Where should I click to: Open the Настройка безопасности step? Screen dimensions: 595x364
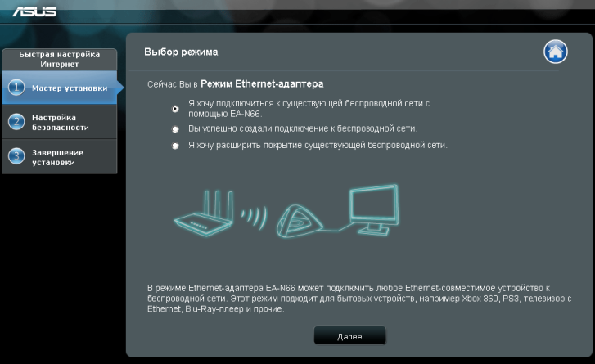tap(60, 122)
